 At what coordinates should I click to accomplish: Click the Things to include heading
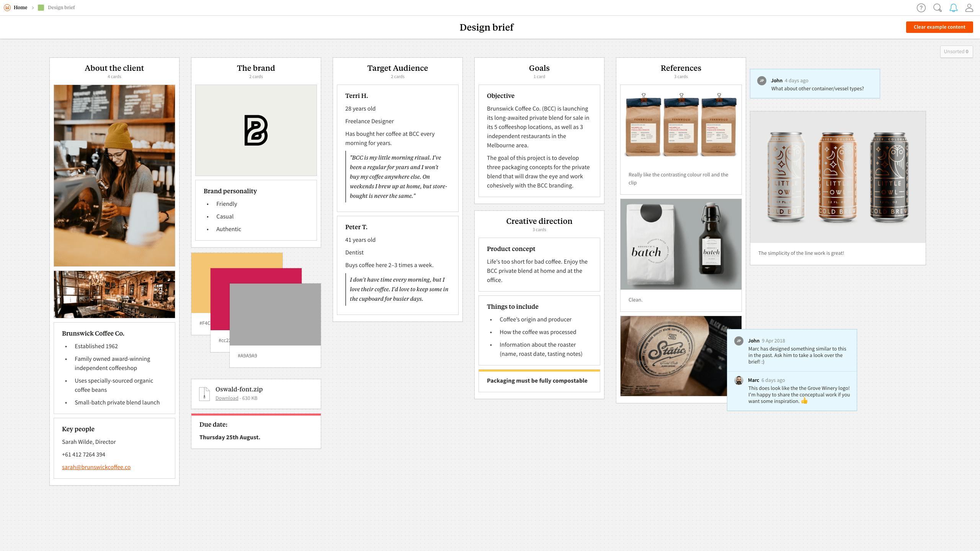click(512, 306)
